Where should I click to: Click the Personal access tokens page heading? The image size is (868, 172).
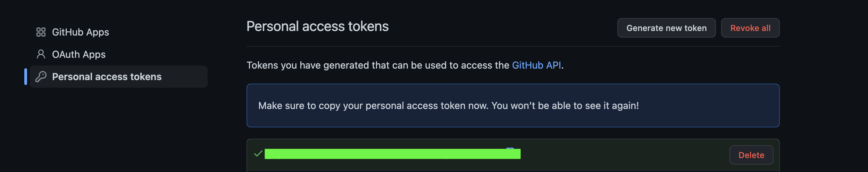click(x=317, y=26)
